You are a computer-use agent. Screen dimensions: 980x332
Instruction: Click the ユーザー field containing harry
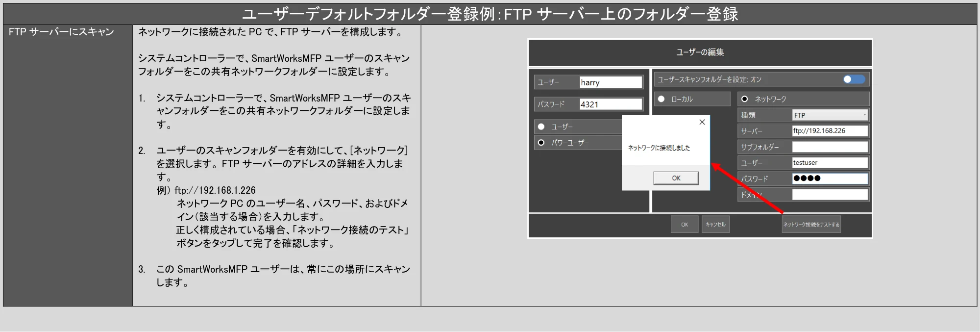click(611, 82)
